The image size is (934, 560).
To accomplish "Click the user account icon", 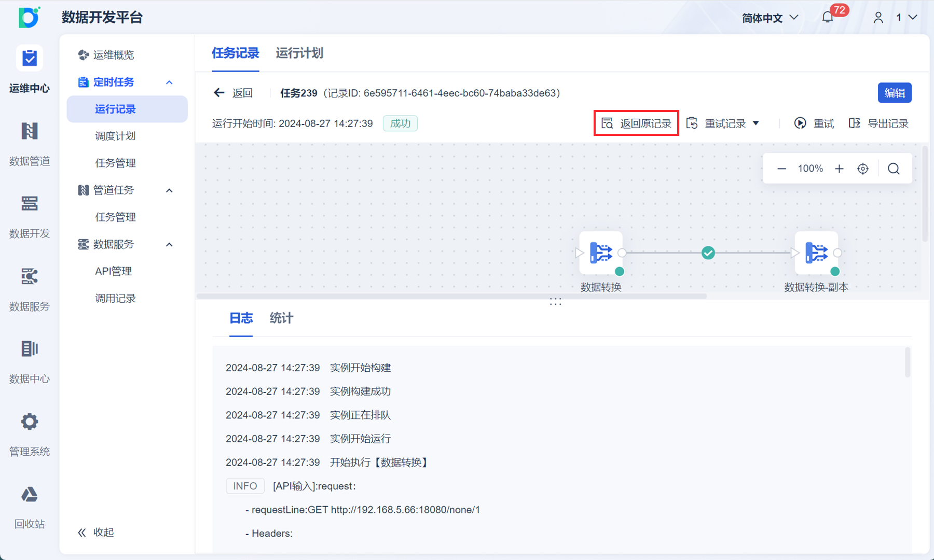I will [x=878, y=18].
